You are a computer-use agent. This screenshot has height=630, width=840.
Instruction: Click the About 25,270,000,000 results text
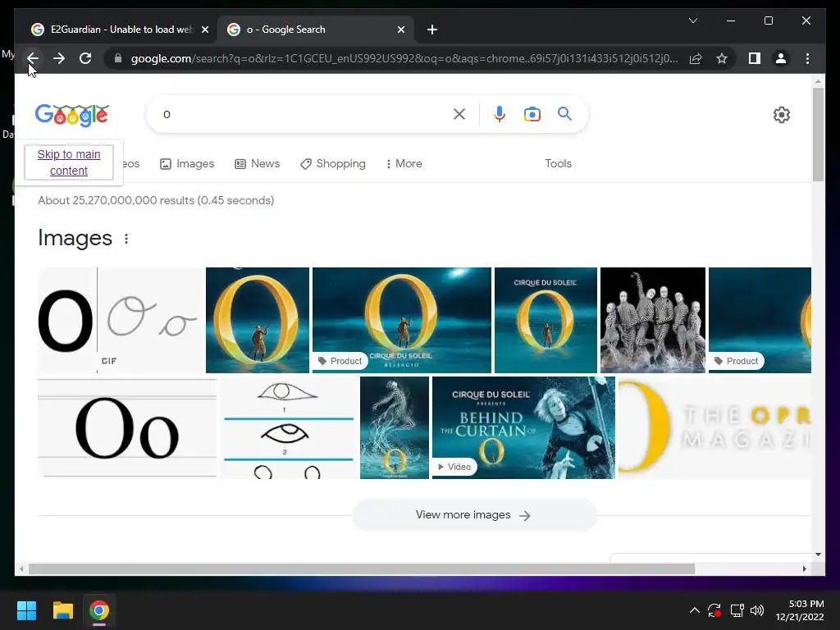point(156,200)
